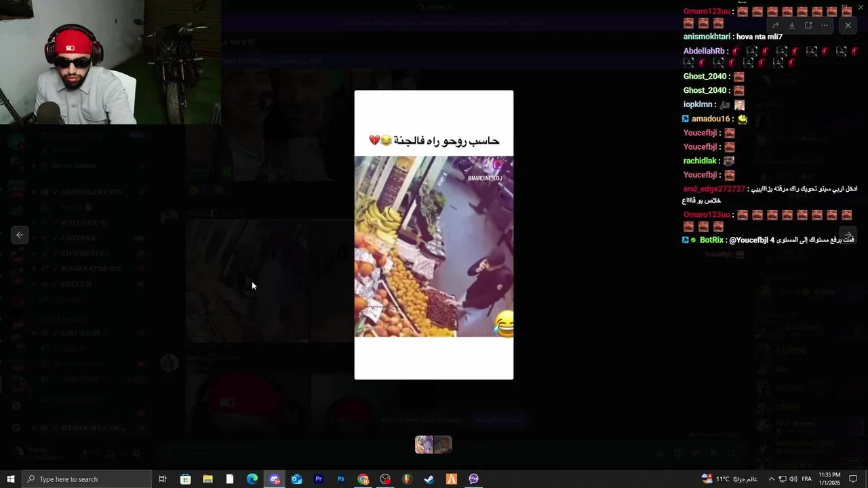Open Steam from the taskbar
The width and height of the screenshot is (868, 488).
(429, 479)
